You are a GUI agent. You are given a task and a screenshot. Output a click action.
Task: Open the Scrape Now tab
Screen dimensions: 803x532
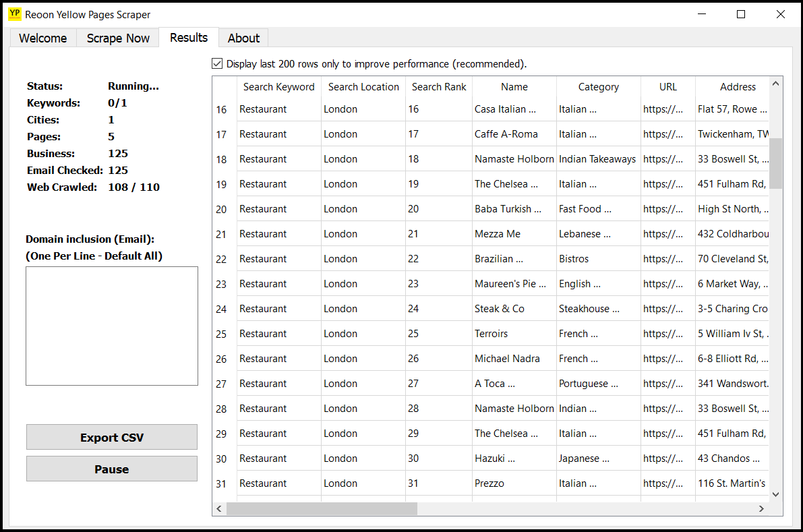(x=118, y=38)
